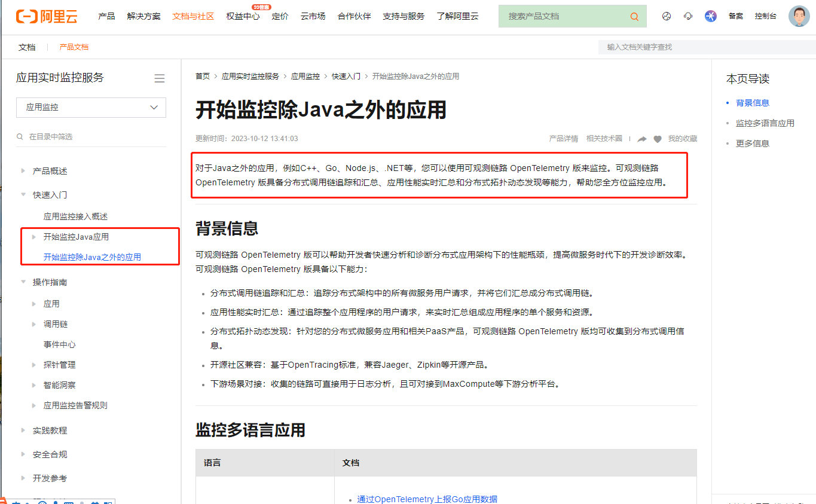Screen dimensions: 816x504
Task: Open the blue AI assistant icon
Action: coord(710,16)
